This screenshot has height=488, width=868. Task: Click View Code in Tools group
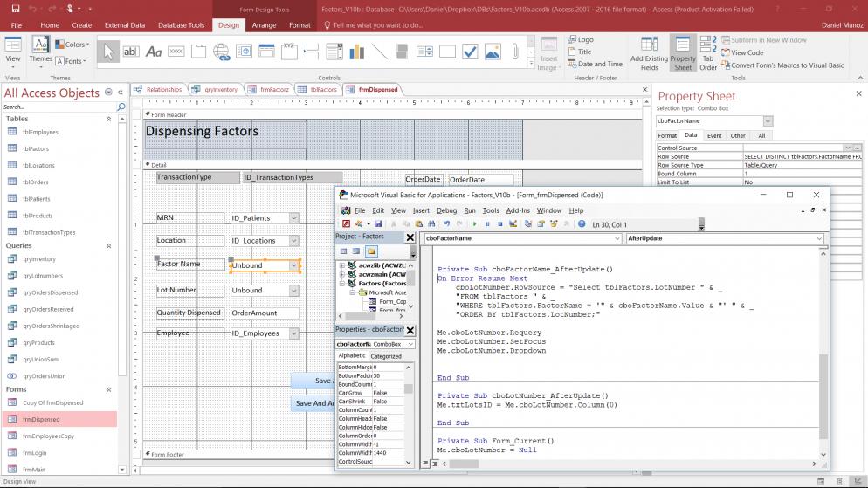pyautogui.click(x=742, y=52)
